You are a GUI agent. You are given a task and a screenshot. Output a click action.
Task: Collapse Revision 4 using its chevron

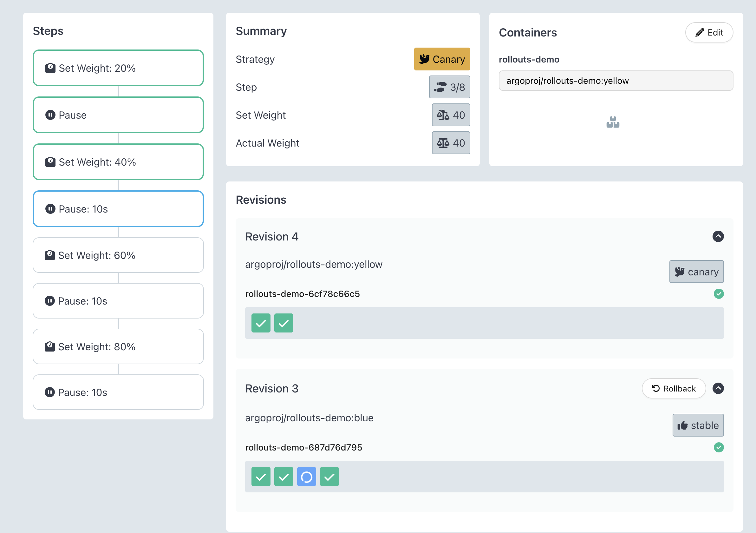(718, 237)
